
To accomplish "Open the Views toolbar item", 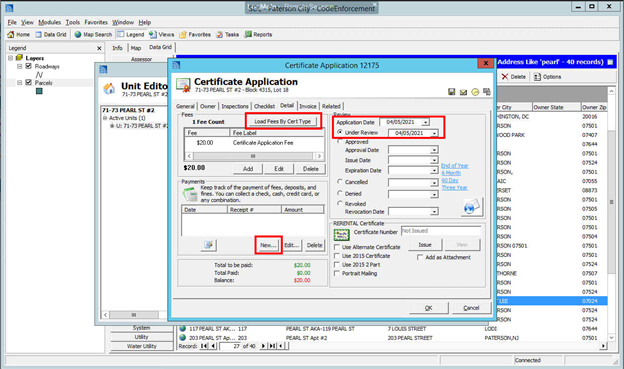I will click(x=162, y=35).
